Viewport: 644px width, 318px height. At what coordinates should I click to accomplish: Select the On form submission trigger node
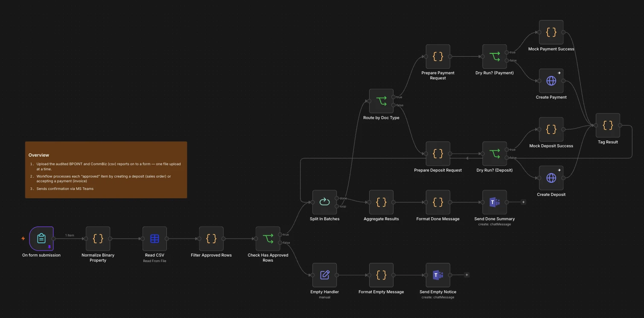click(41, 239)
